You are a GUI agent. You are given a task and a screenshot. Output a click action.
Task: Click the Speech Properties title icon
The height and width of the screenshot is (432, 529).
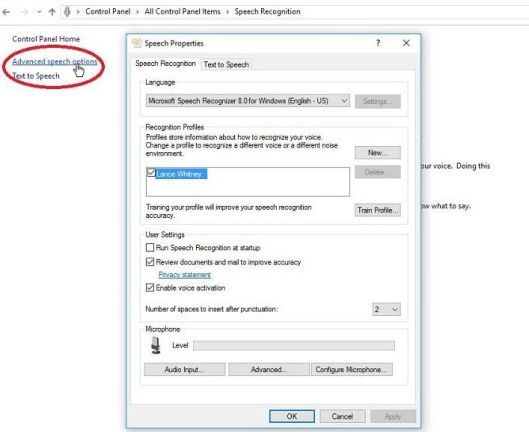click(x=137, y=43)
